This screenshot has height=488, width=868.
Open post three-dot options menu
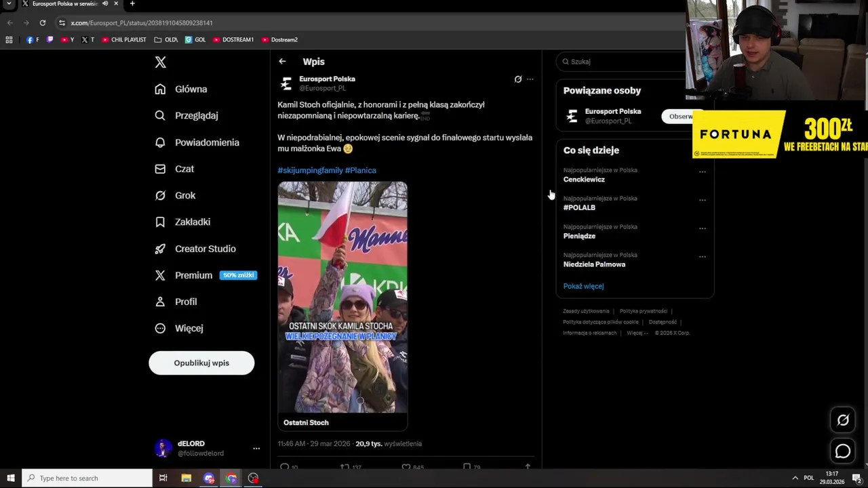(530, 79)
